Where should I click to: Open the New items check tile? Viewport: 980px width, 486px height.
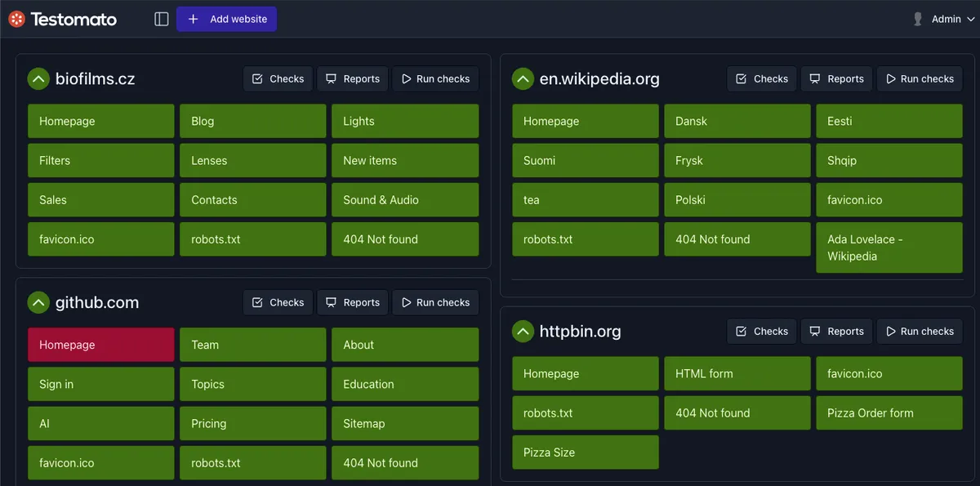(405, 161)
